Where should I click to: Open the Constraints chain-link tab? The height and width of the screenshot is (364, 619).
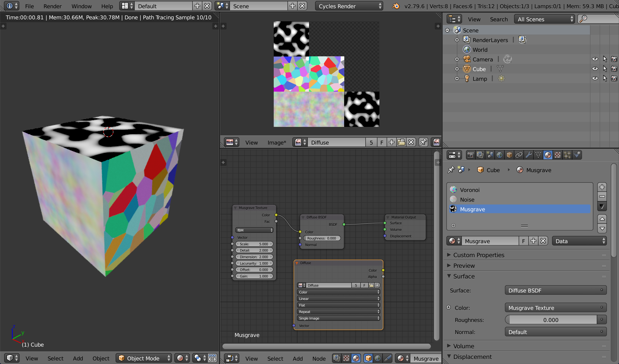519,155
